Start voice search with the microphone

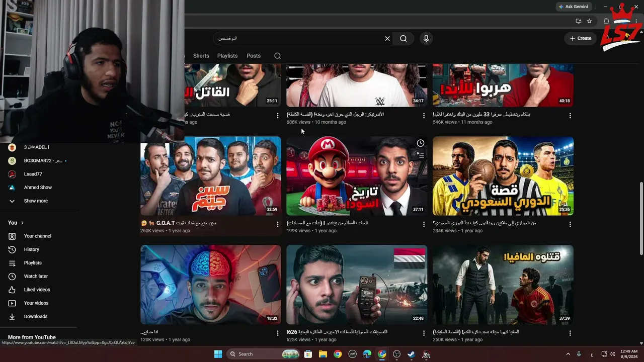pyautogui.click(x=426, y=38)
